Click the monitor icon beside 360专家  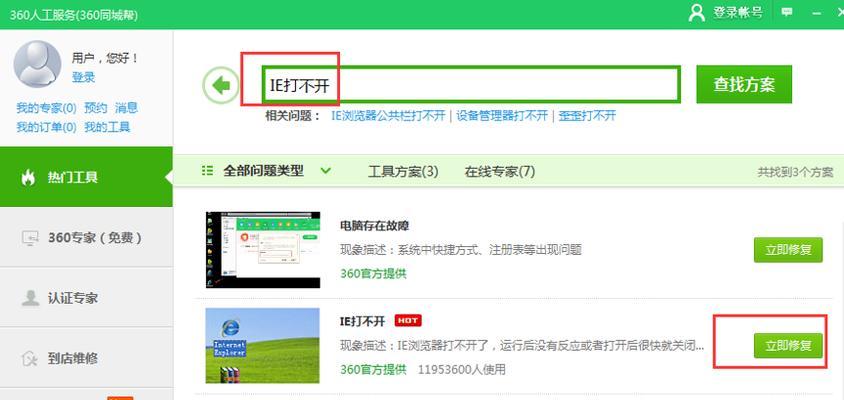[x=30, y=238]
